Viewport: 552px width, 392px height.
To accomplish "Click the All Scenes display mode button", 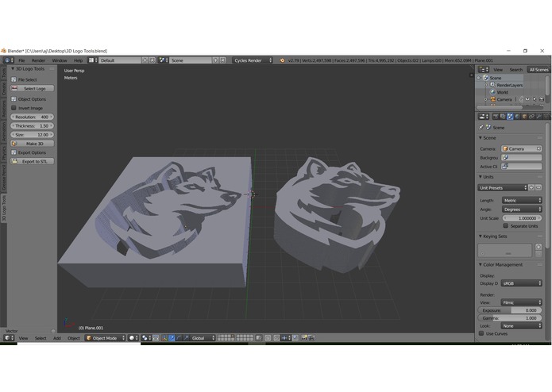I will click(x=538, y=70).
